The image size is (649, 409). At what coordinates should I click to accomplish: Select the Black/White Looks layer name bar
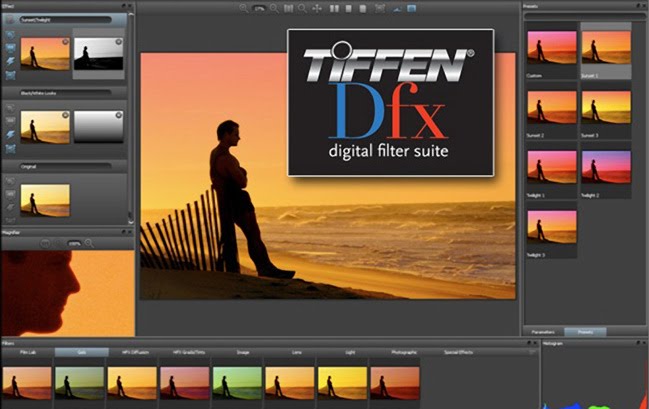pos(65,93)
